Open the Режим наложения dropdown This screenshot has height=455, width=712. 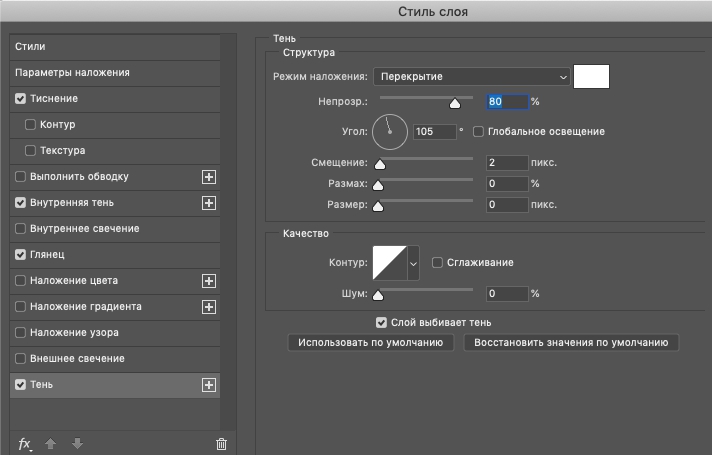coord(472,77)
